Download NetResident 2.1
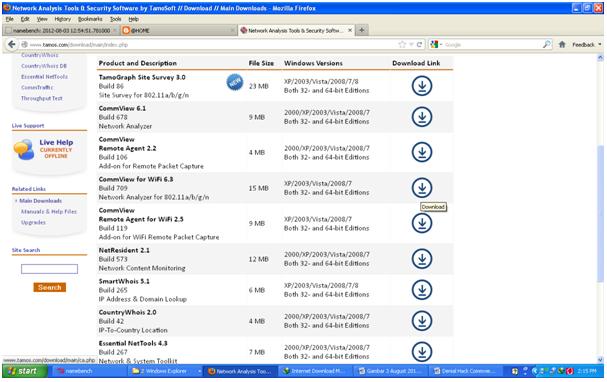The width and height of the screenshot is (607, 382). click(422, 259)
